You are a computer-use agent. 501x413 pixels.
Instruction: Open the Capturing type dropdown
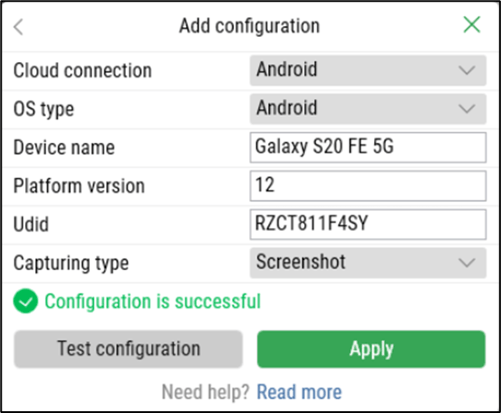click(x=368, y=263)
